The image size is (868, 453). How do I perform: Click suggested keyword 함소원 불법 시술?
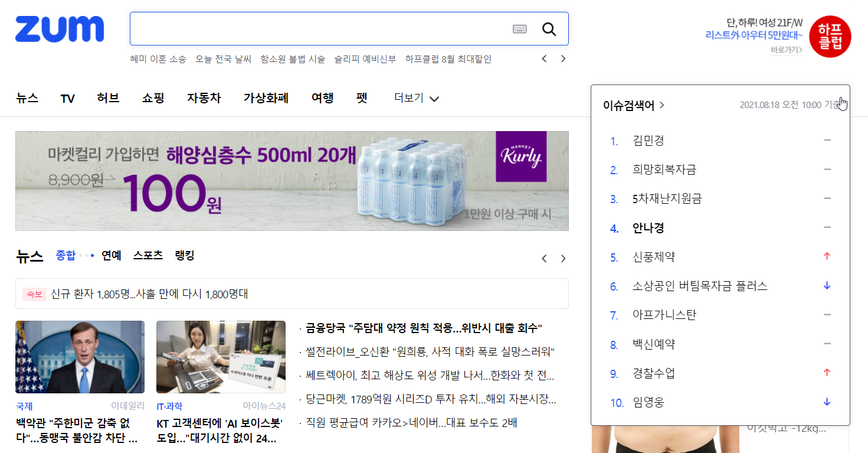point(293,59)
